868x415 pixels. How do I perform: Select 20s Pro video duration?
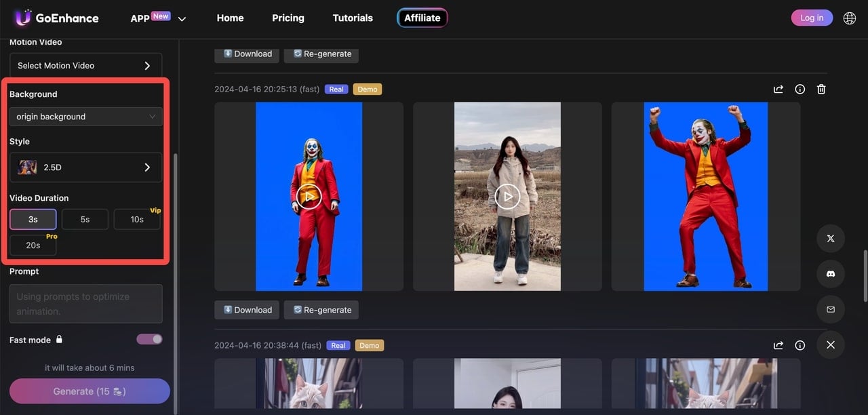click(x=33, y=245)
